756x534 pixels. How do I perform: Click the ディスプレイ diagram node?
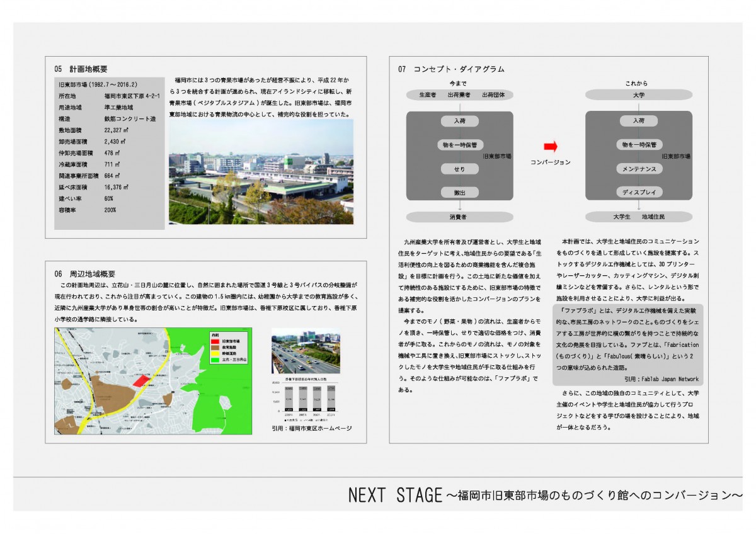639,192
